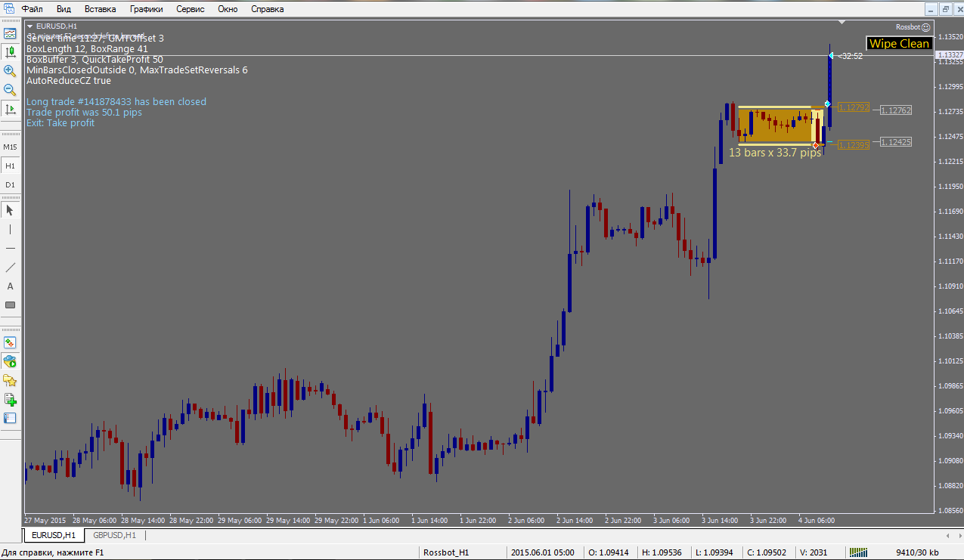Select the horizontal line drawing tool

(x=10, y=248)
